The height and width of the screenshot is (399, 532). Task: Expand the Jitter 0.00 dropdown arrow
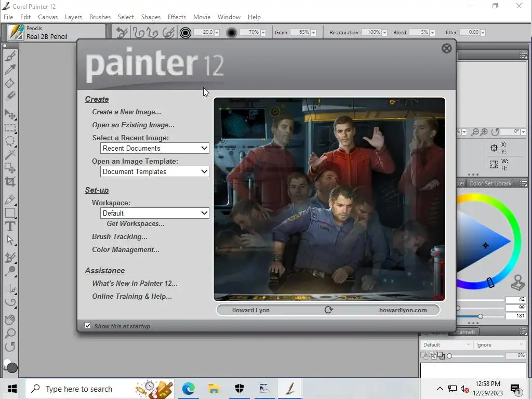483,33
